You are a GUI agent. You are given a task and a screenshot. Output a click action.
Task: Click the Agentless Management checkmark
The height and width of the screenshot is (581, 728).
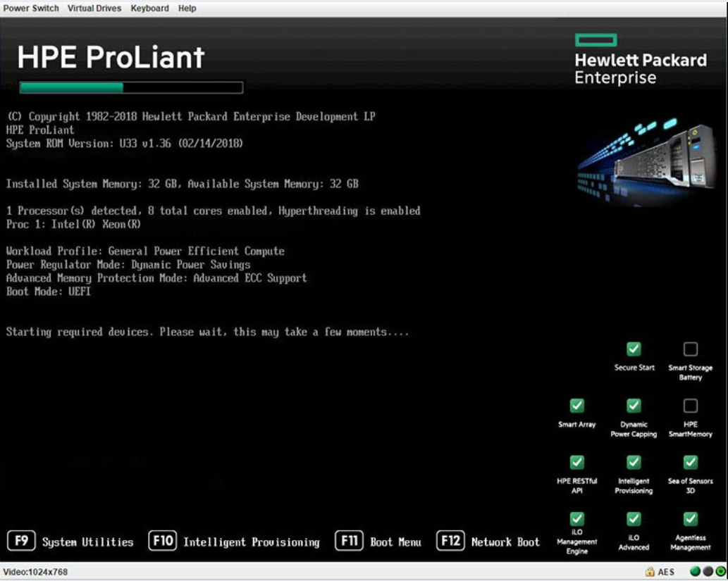coord(691,519)
